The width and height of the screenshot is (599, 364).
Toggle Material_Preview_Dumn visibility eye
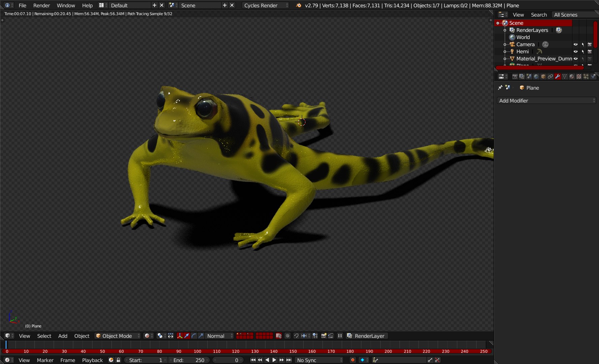[576, 59]
